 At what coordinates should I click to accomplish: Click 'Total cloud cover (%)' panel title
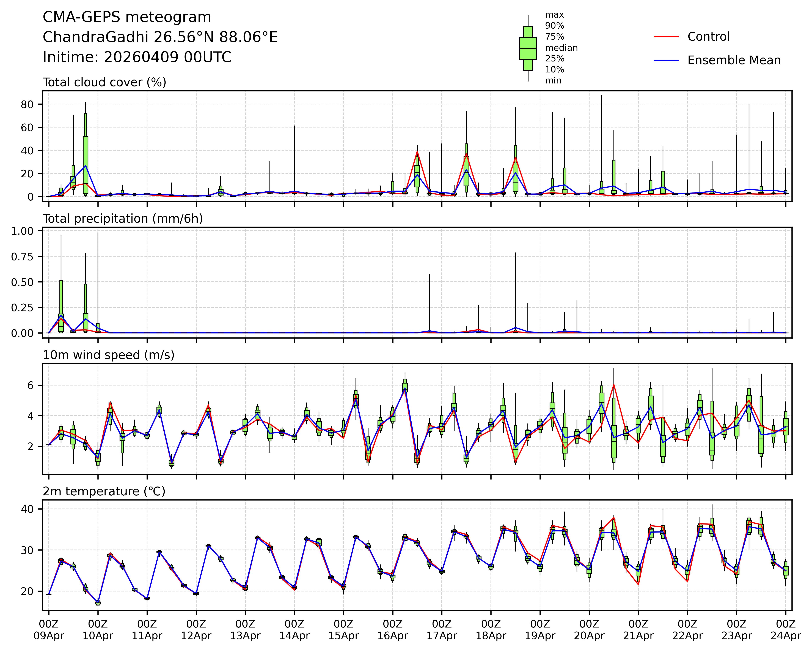pos(104,82)
